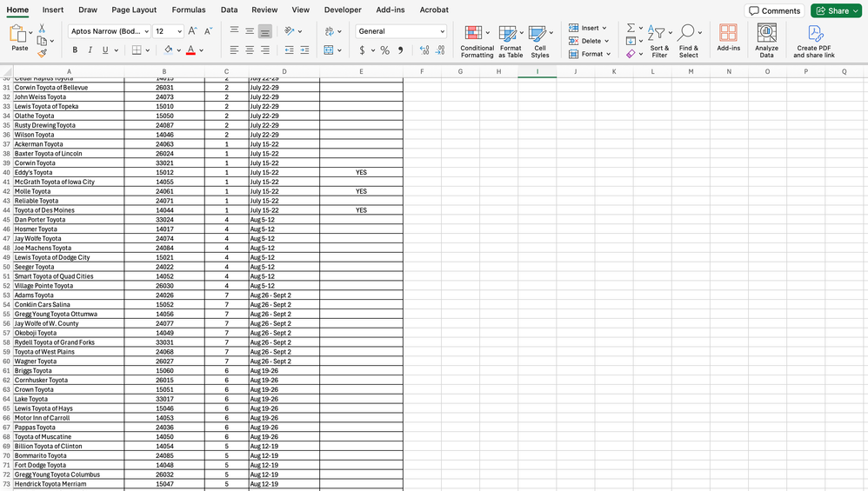Click Delete cells button

[589, 41]
